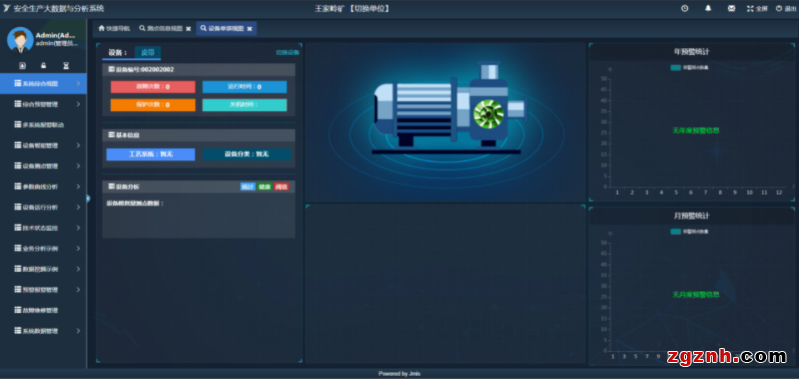Collapse sidebar using the round edge handle

88,199
